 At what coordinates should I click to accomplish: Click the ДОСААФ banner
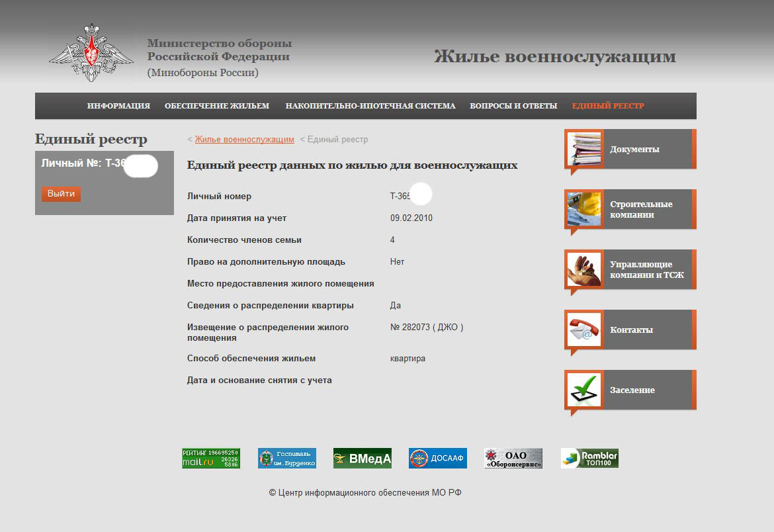(x=437, y=458)
